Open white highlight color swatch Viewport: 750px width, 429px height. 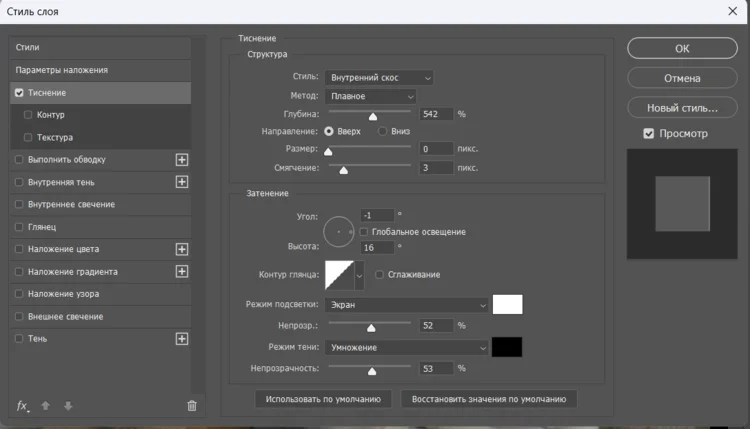pyautogui.click(x=507, y=305)
